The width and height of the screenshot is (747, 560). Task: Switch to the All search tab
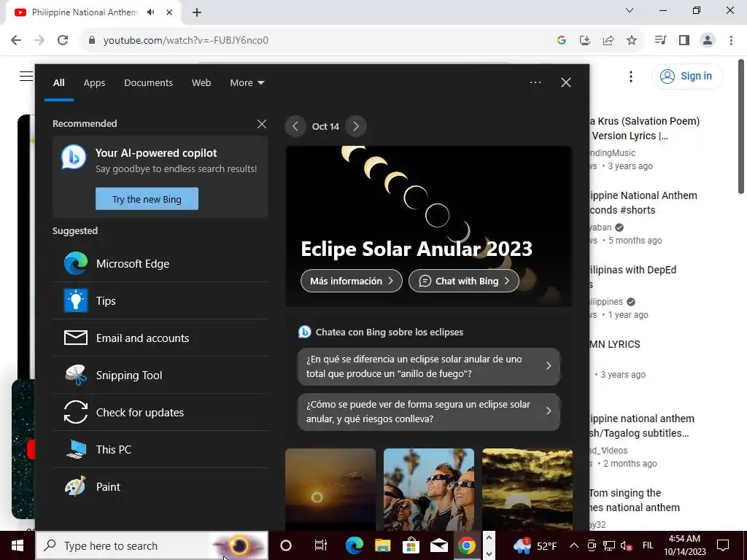pyautogui.click(x=58, y=83)
